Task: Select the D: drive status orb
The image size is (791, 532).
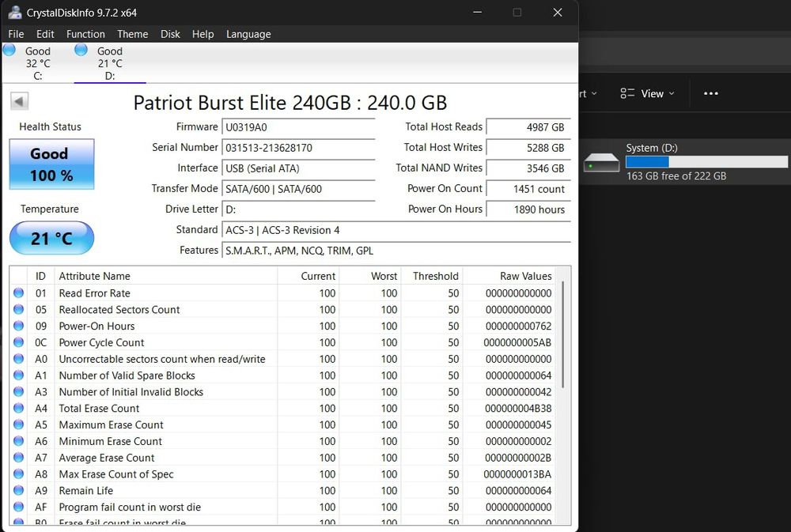Action: tap(81, 50)
